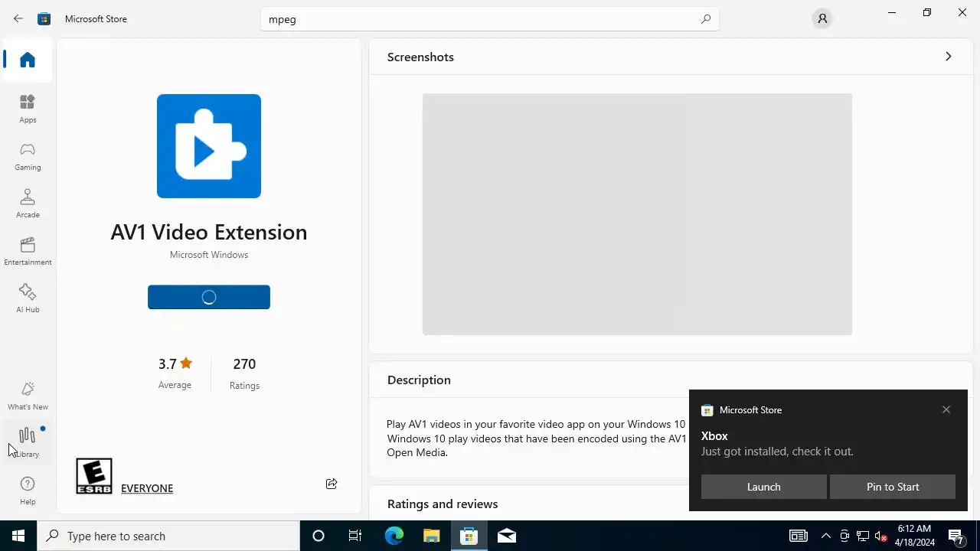The image size is (980, 551).
Task: Open the network tray icon
Action: pos(863,536)
